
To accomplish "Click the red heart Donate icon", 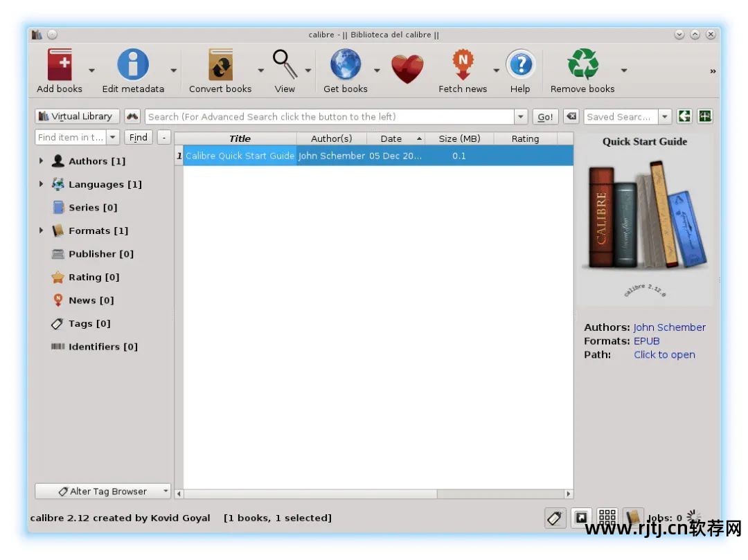I will click(407, 69).
